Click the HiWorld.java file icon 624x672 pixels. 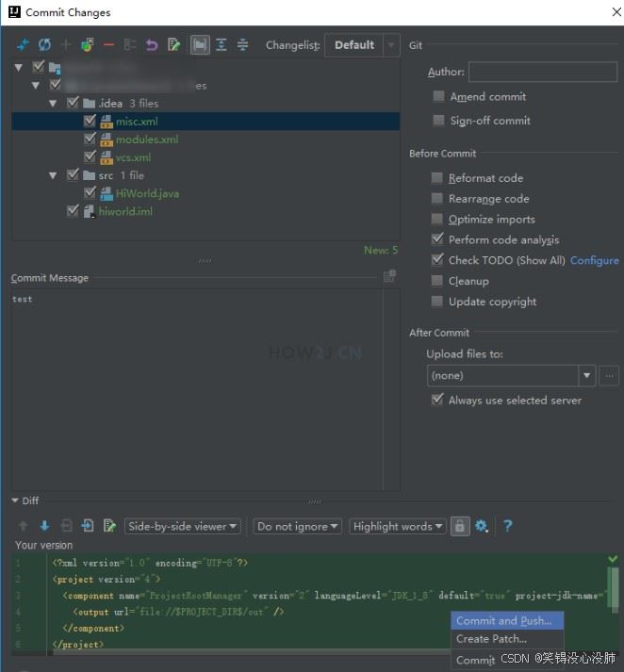point(107,193)
